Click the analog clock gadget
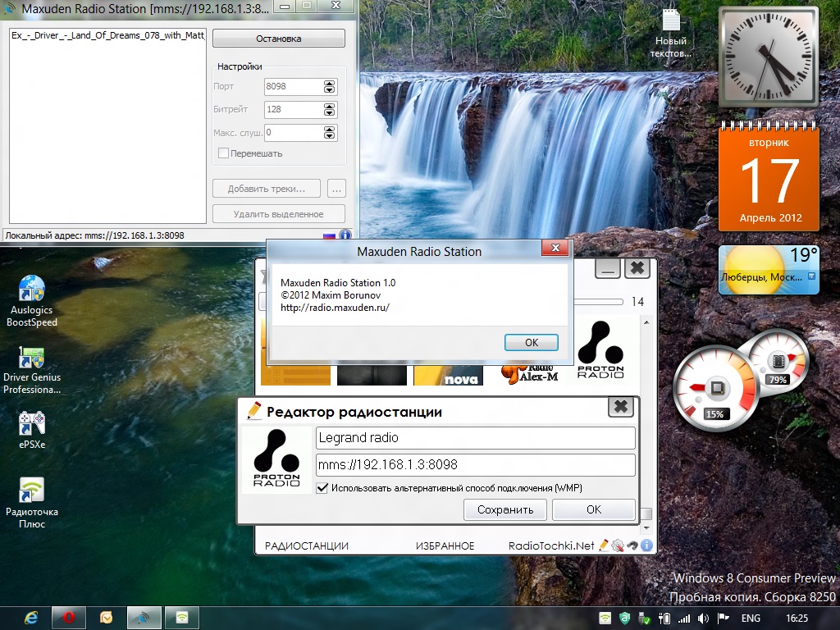840x630 pixels. click(x=769, y=57)
